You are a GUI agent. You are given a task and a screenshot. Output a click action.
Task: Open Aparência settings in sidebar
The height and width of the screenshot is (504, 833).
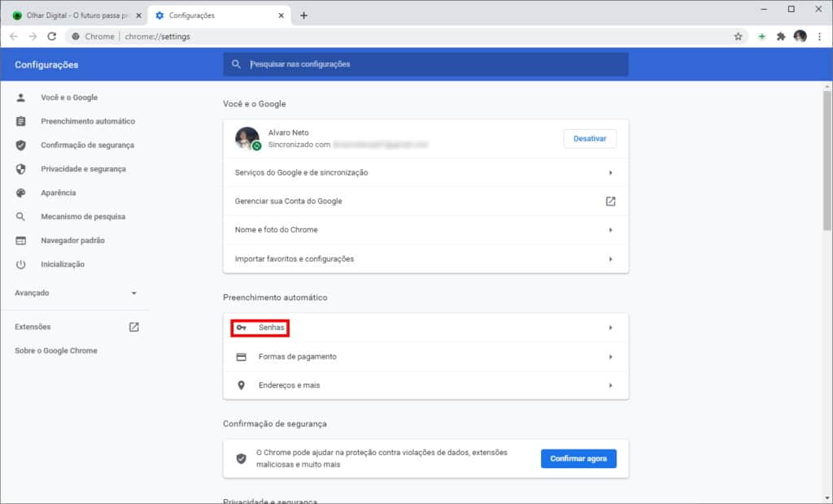(x=59, y=193)
